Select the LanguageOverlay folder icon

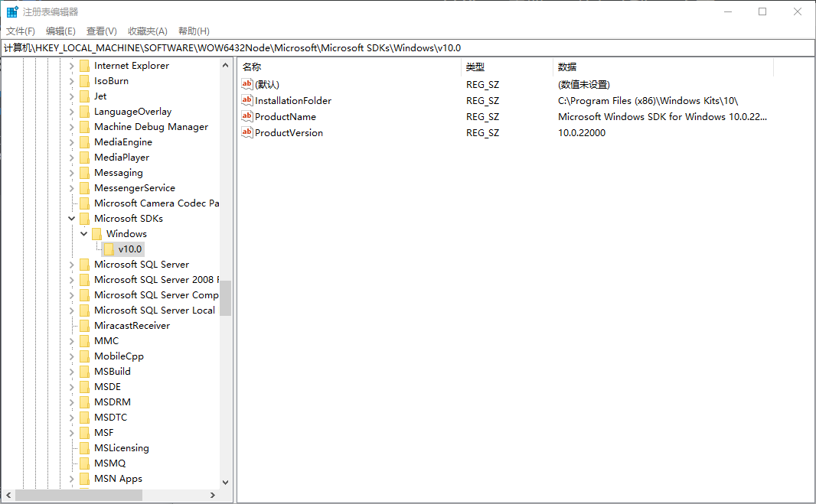click(x=84, y=112)
